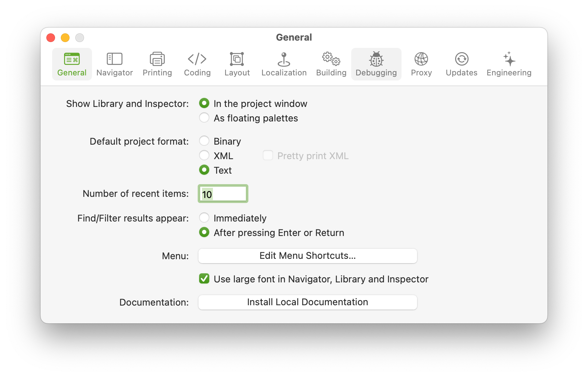Open the Updates preferences icon
The width and height of the screenshot is (588, 377).
pos(462,59)
